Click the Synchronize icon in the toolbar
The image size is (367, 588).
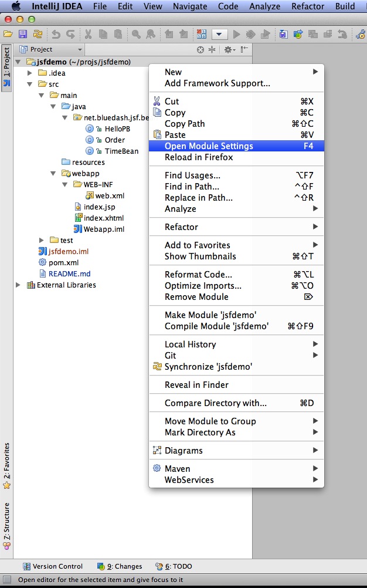[x=38, y=35]
